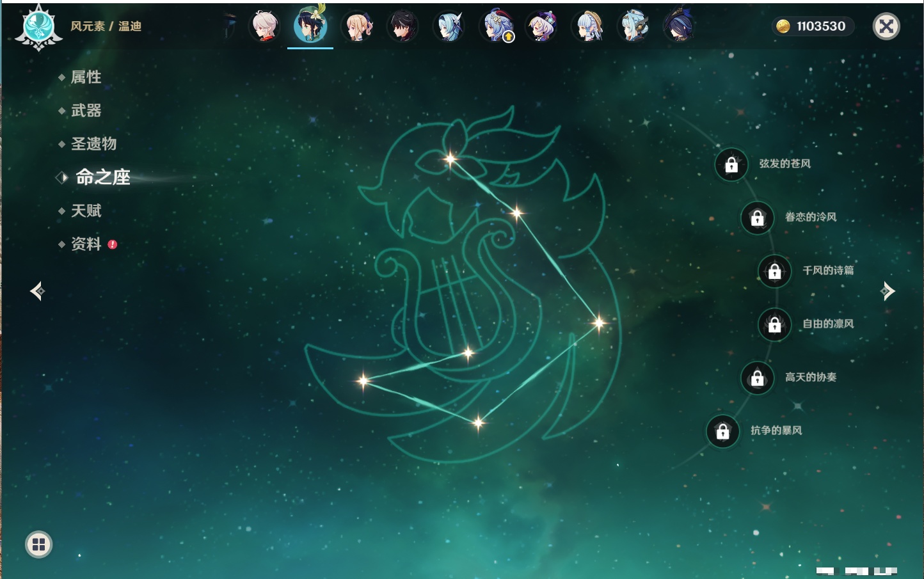Select the light-blue-haired white-cap character portrait

(x=635, y=26)
